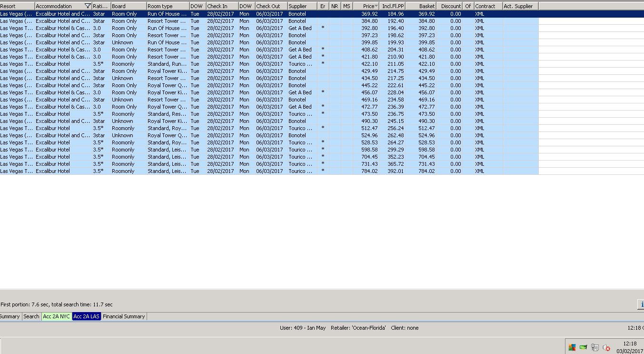Click the Contract column header

pyautogui.click(x=488, y=6)
